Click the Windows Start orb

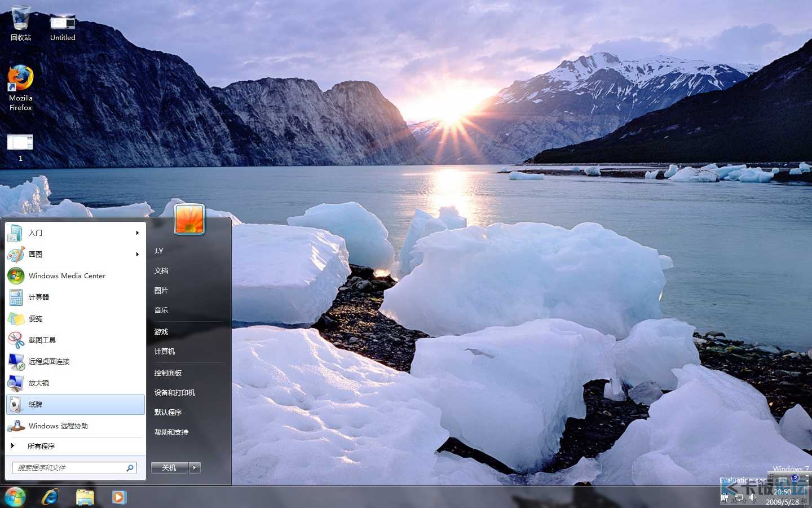15,497
